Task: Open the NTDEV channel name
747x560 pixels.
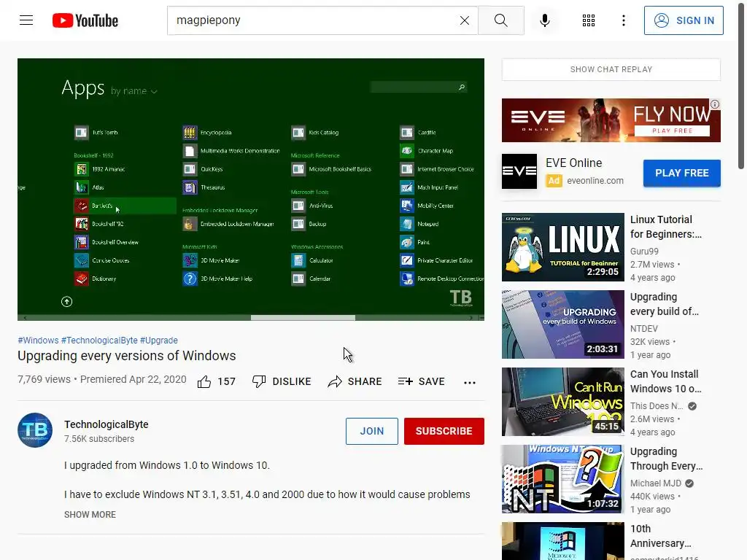Action: tap(643, 329)
